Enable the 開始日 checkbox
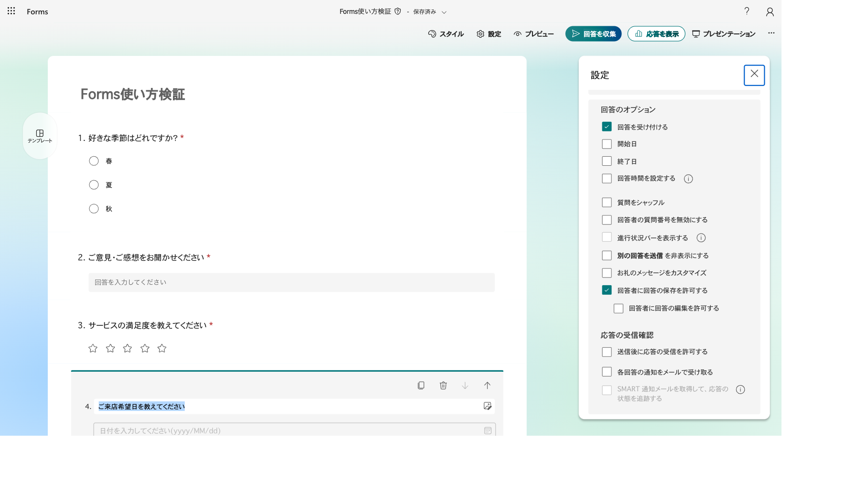Viewport: 868px width, 484px height. tap(607, 144)
